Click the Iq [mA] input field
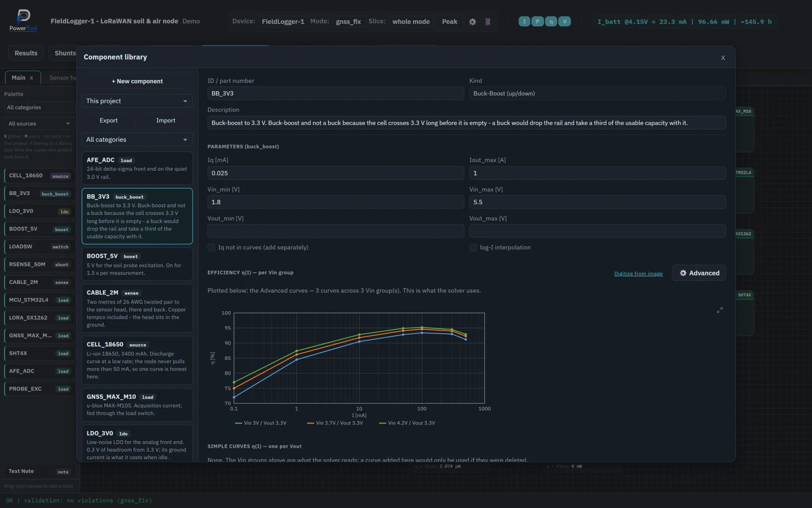 click(x=336, y=173)
